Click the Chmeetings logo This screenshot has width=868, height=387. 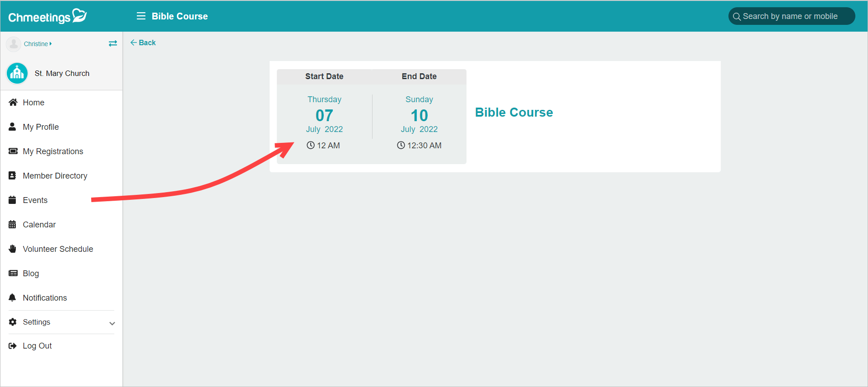coord(47,16)
